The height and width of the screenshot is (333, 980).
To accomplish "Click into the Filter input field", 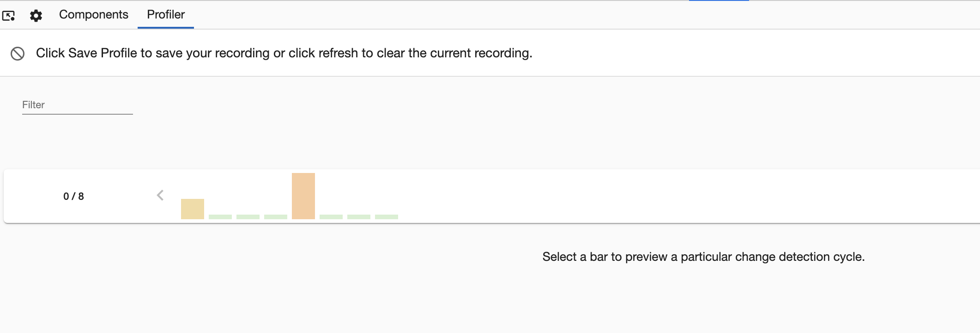I will pos(77,105).
